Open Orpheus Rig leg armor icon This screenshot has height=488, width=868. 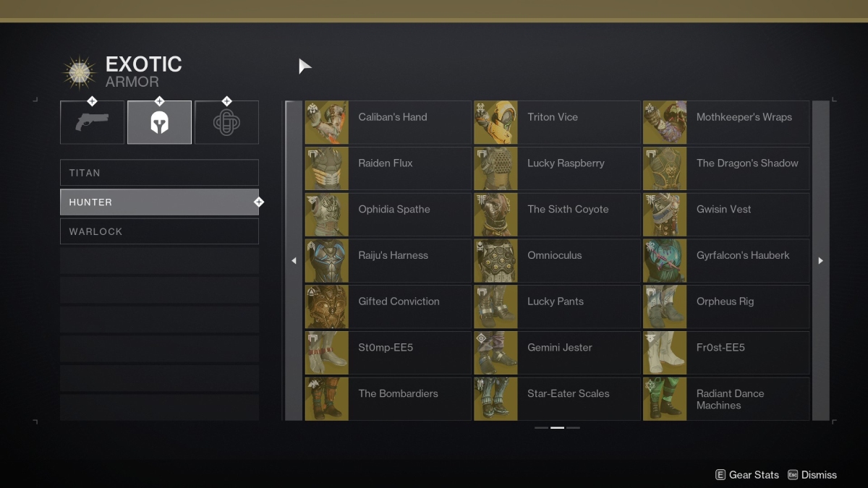(664, 307)
